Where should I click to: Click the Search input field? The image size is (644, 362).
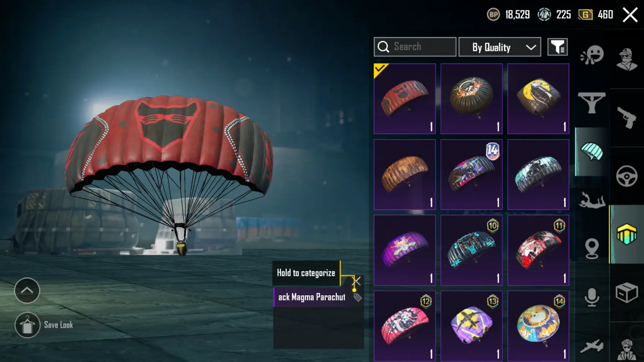(415, 47)
